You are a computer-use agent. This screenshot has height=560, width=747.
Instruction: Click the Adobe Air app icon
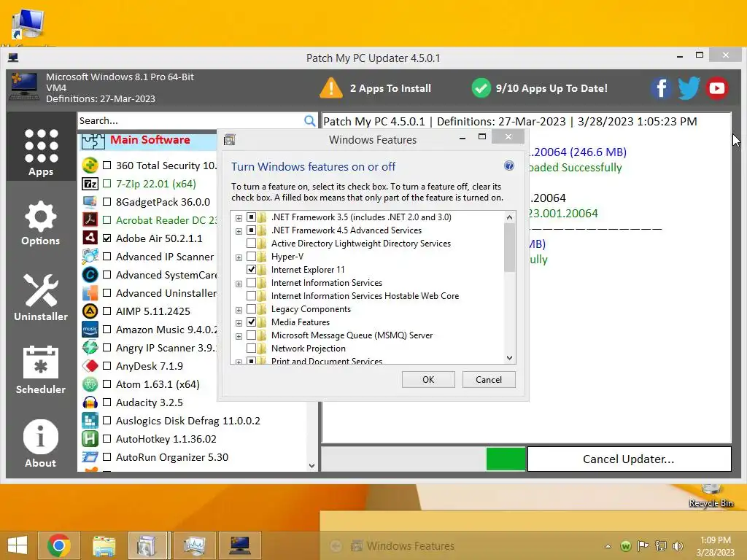click(90, 238)
